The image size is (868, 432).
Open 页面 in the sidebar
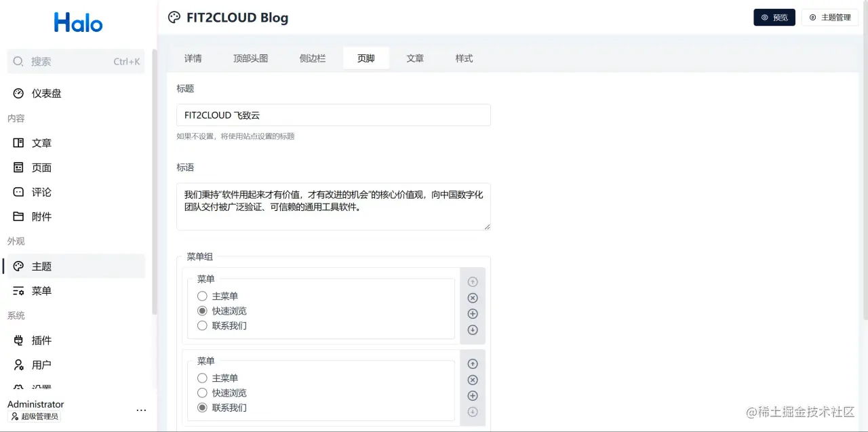(75, 168)
